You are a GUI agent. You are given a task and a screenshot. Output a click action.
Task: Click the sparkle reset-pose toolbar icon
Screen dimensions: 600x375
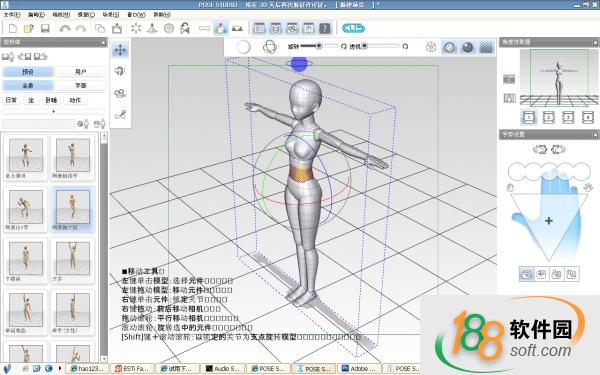click(136, 28)
